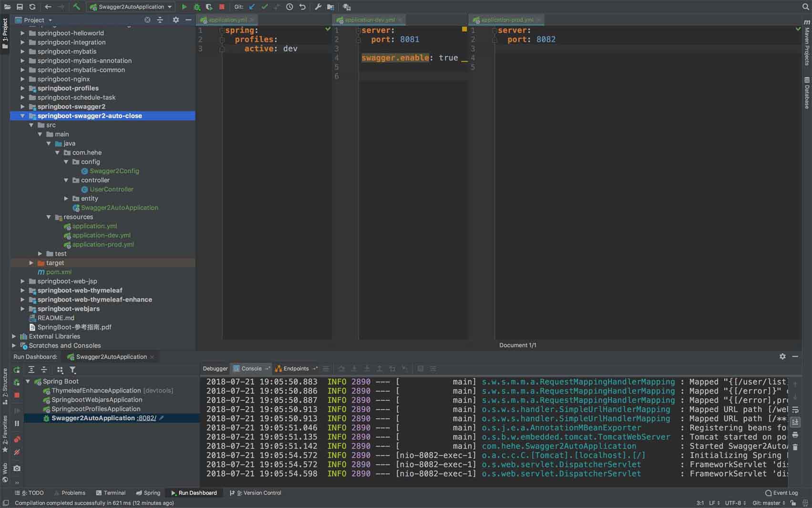Open the Event Log
Image resolution: width=812 pixels, height=508 pixels.
pos(781,493)
